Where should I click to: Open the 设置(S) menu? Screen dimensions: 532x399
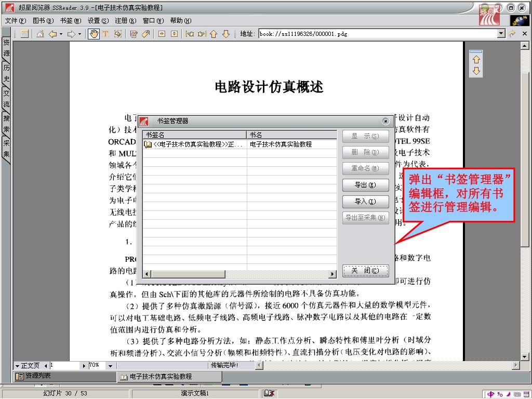(98, 21)
